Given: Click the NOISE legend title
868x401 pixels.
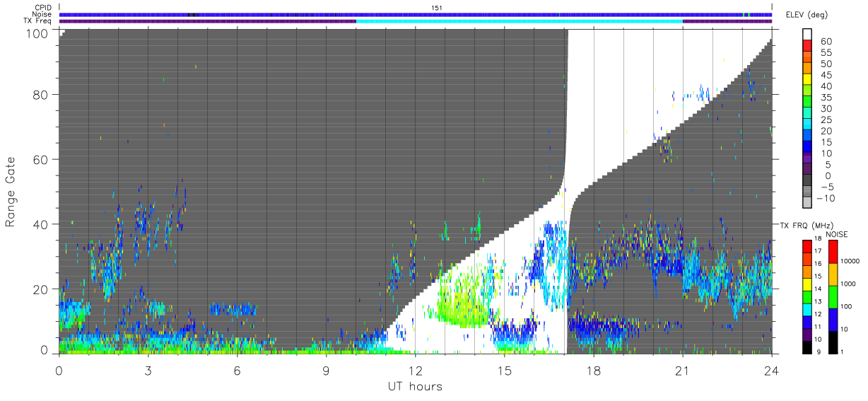Looking at the screenshot, I should [x=836, y=234].
